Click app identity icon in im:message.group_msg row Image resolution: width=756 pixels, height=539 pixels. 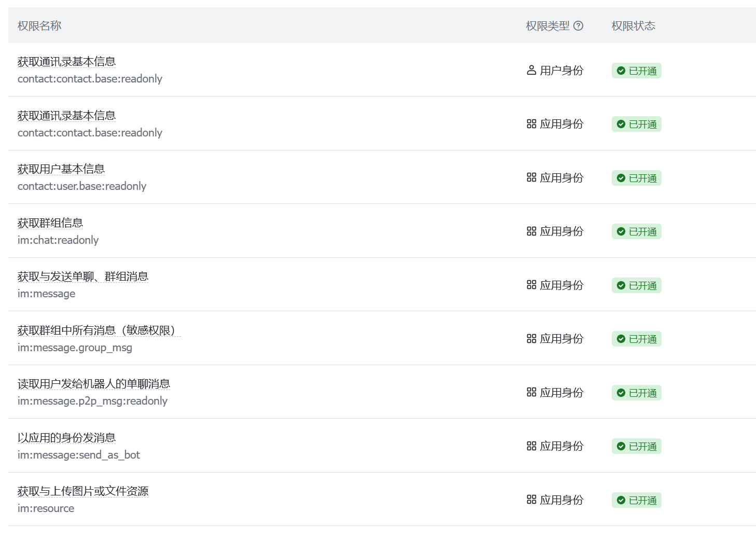(531, 339)
